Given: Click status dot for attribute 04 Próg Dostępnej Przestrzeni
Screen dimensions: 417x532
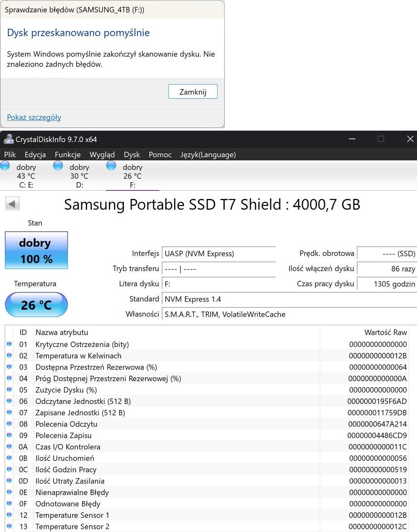Looking at the screenshot, I should [x=9, y=378].
